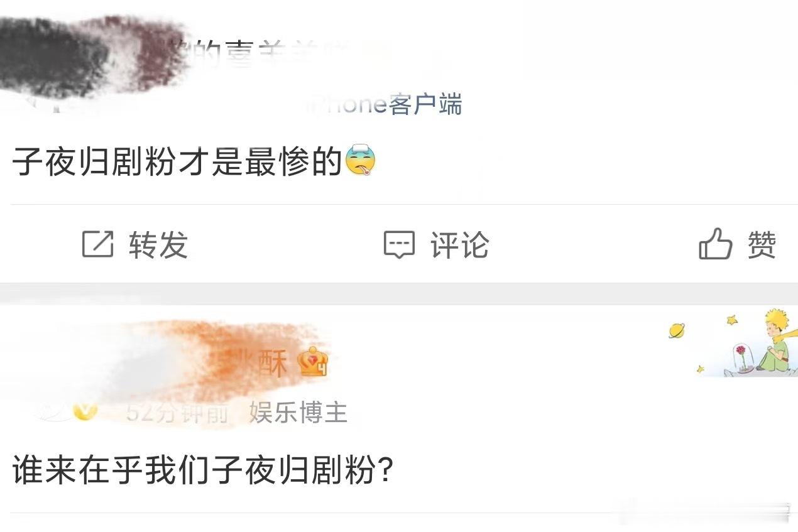This screenshot has height=532, width=798.
Task: Open the iPhone客户端 source link
Action: (x=385, y=104)
